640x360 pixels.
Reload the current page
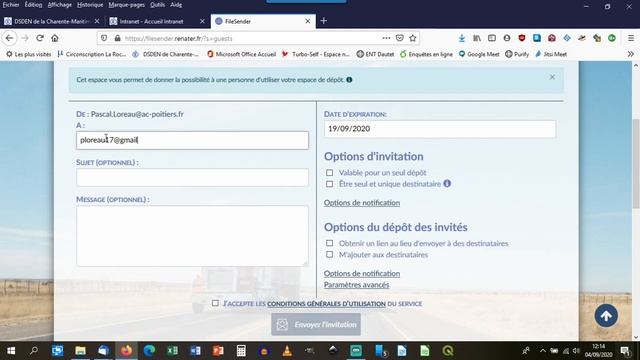tap(40, 38)
